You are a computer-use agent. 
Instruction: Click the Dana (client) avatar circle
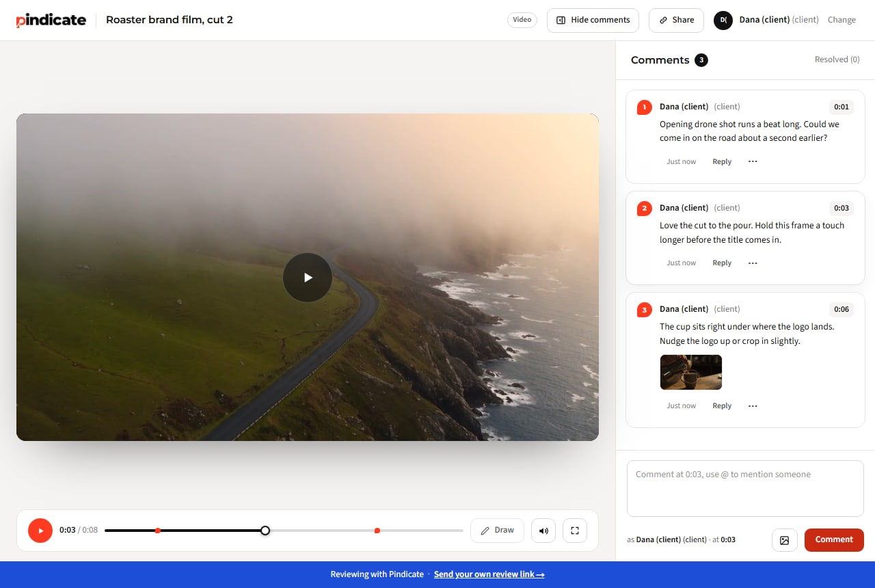723,21
